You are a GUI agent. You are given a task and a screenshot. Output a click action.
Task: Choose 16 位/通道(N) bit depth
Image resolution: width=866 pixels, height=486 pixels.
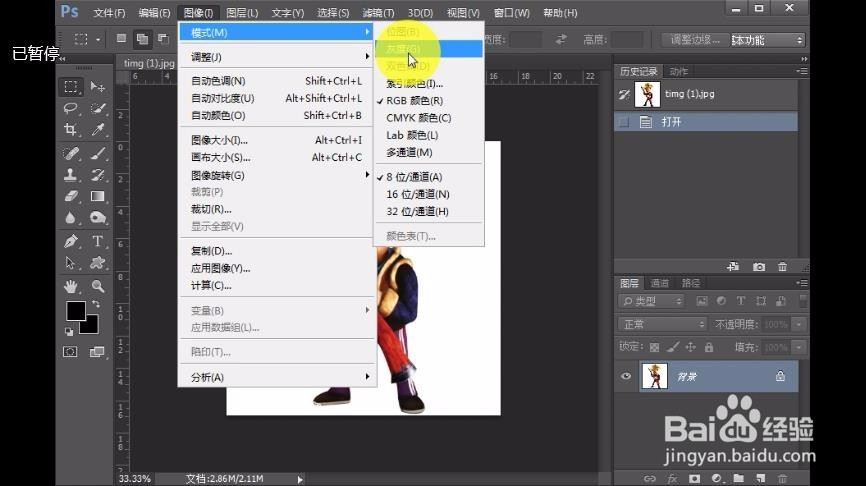429,194
